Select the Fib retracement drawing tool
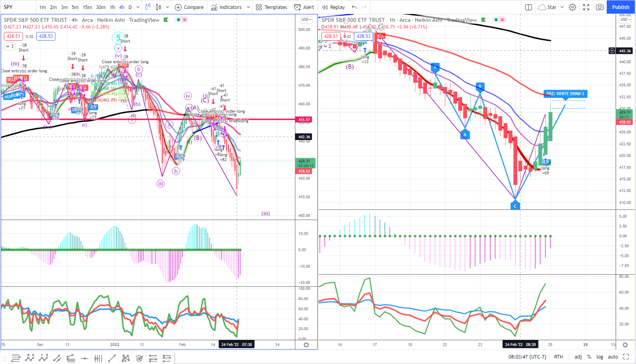This screenshot has height=364, width=636. (x=153, y=358)
